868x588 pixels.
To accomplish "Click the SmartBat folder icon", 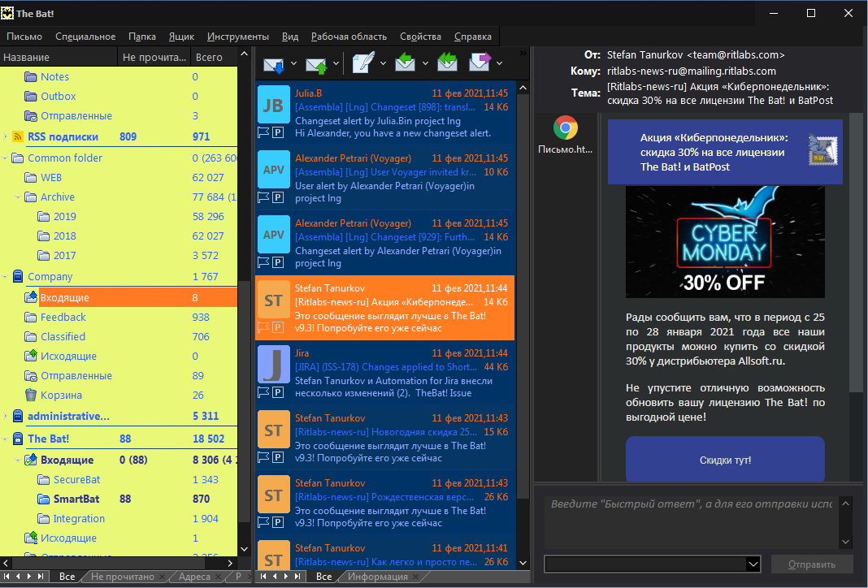I will pos(44,499).
